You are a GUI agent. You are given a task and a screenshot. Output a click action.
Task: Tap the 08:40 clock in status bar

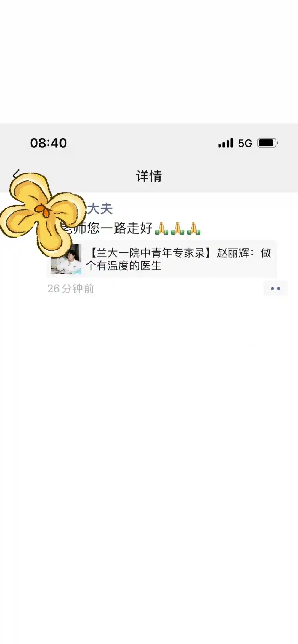tap(49, 143)
